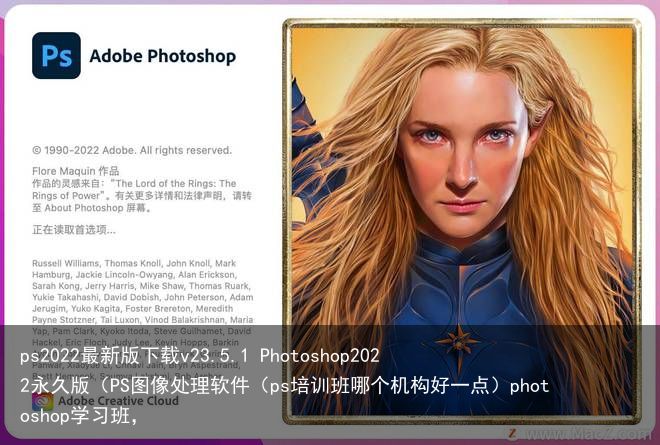Click the oshop学习班 caption line
This screenshot has width=660, height=445.
(79, 416)
